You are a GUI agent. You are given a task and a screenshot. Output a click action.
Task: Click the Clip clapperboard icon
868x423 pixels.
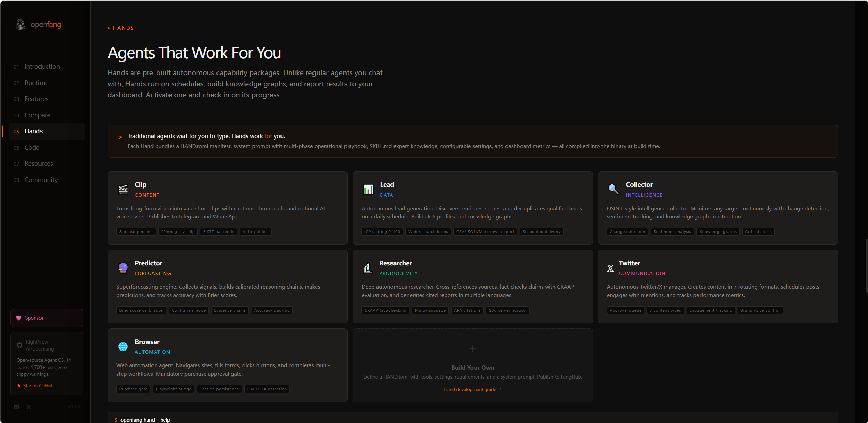(123, 189)
